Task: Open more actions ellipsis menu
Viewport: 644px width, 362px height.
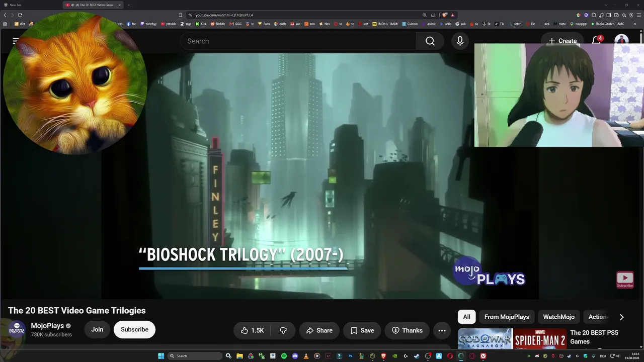Action: click(x=442, y=330)
